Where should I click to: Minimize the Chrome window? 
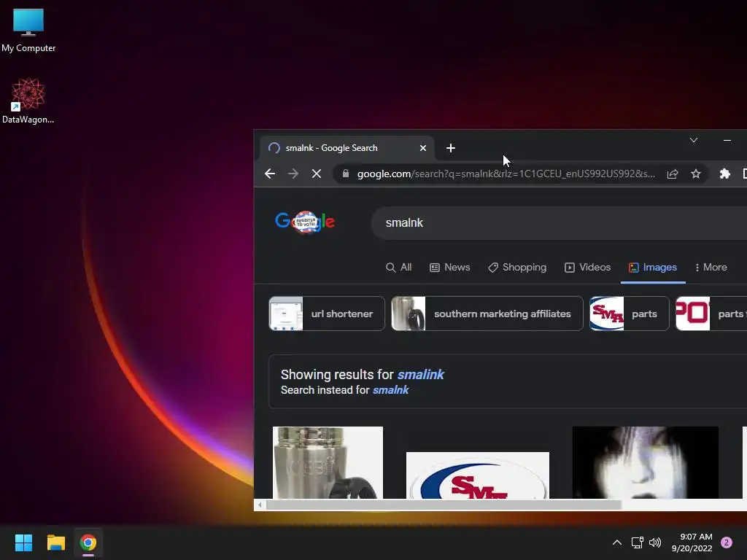point(727,140)
